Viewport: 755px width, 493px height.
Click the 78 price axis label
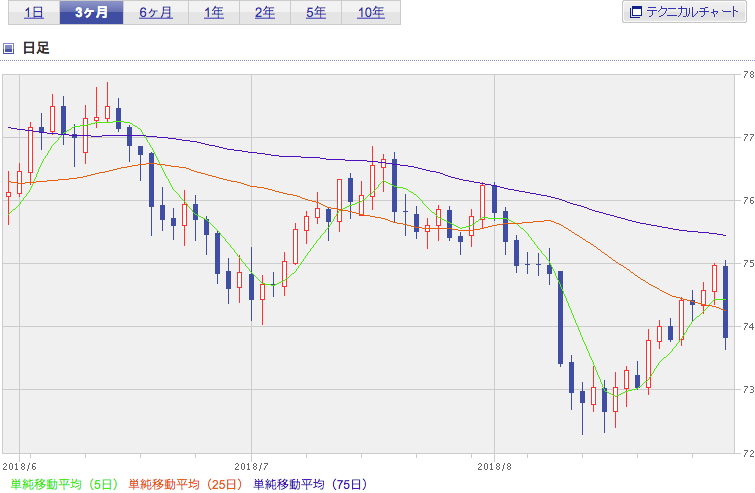[748, 75]
